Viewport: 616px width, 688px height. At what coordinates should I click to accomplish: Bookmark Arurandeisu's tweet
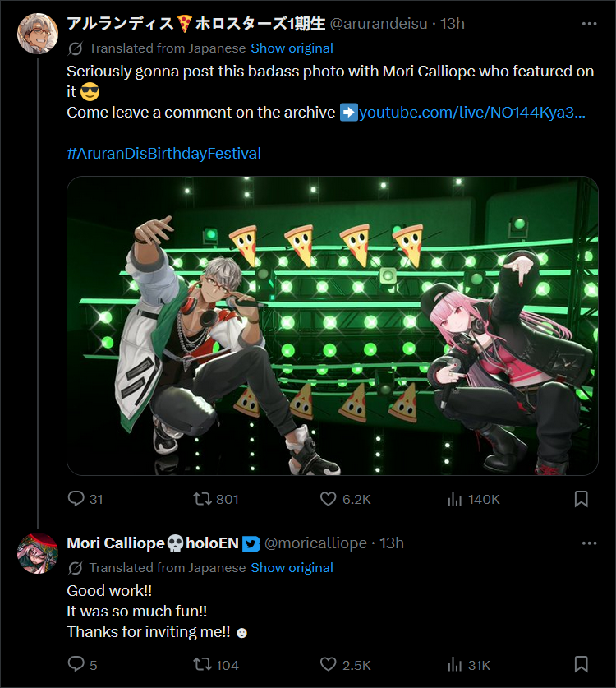pos(581,499)
